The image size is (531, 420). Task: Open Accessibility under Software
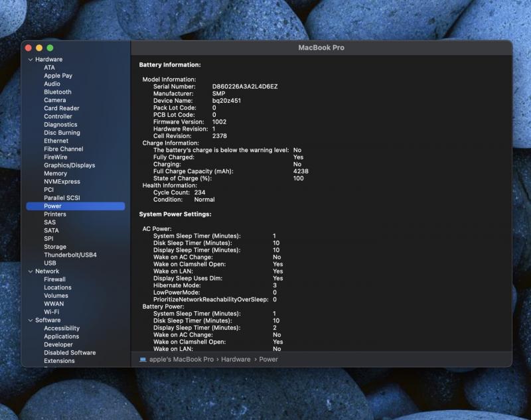tap(62, 328)
